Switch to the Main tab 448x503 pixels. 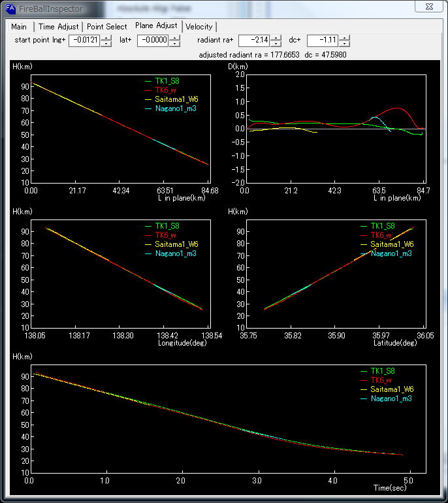19,27
